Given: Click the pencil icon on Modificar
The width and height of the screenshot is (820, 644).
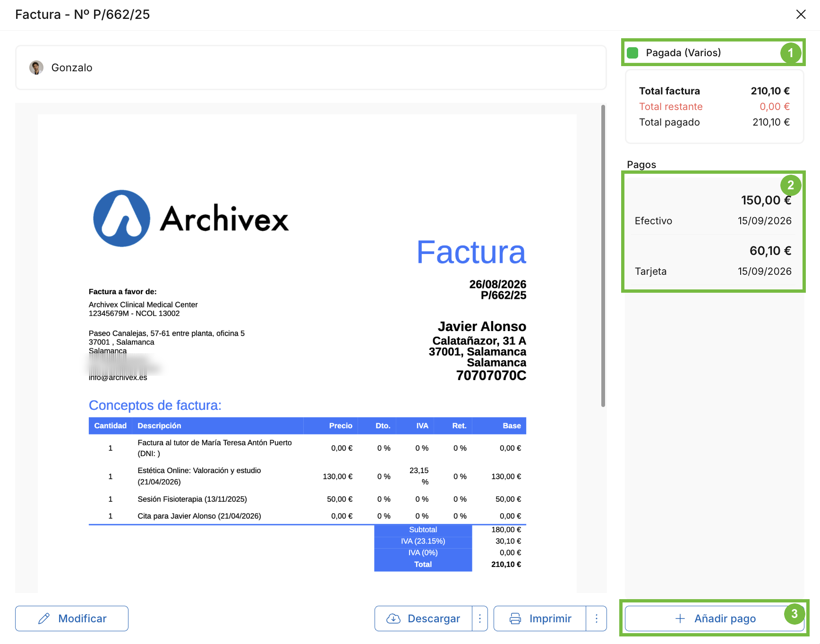Looking at the screenshot, I should click(x=44, y=619).
